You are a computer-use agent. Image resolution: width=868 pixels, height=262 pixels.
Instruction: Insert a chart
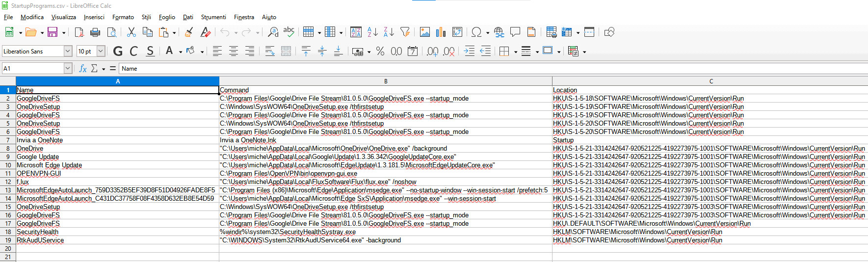pyautogui.click(x=441, y=32)
